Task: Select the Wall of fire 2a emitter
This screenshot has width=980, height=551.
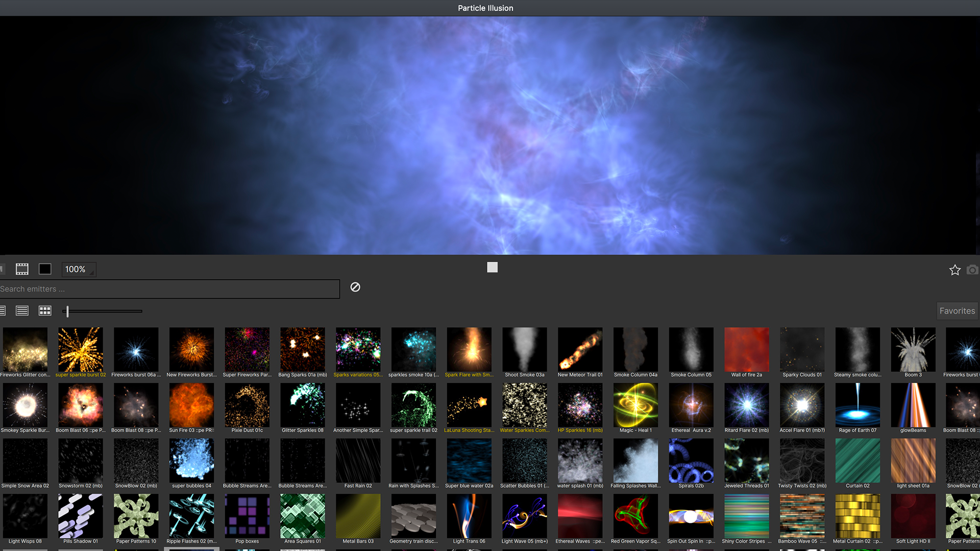Action: (x=746, y=349)
